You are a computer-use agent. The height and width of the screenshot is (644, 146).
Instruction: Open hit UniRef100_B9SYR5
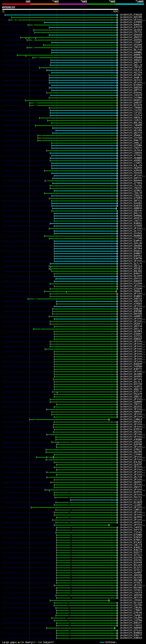pos(131,18)
